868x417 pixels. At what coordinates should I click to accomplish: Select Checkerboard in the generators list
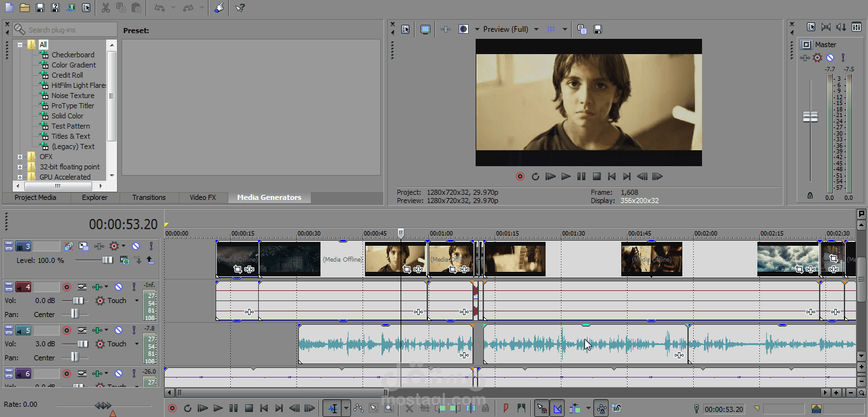[x=72, y=55]
